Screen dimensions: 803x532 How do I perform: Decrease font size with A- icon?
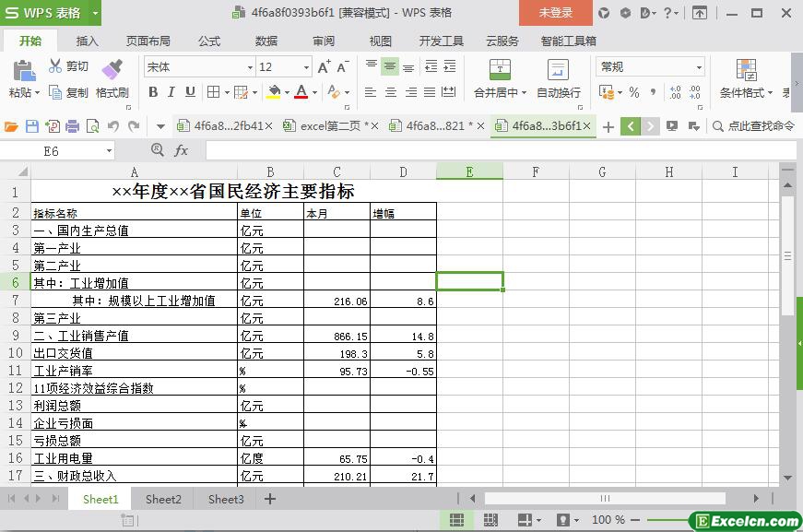343,67
